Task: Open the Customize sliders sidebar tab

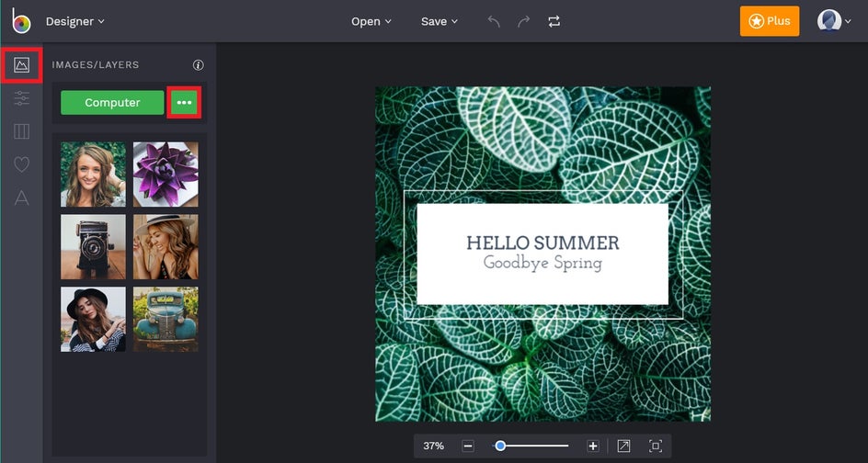Action: (x=21, y=98)
